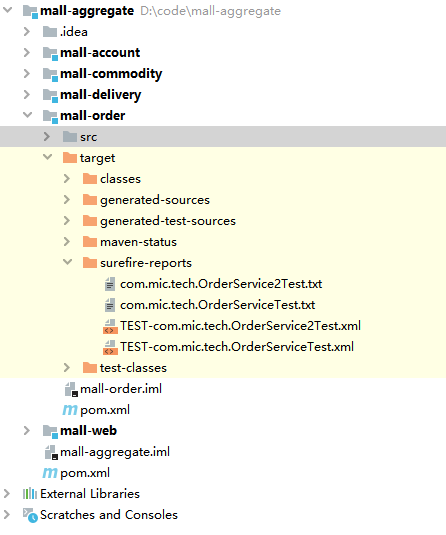Image resolution: width=446 pixels, height=535 pixels.
Task: Click the mall-account module icon
Action: point(50,54)
